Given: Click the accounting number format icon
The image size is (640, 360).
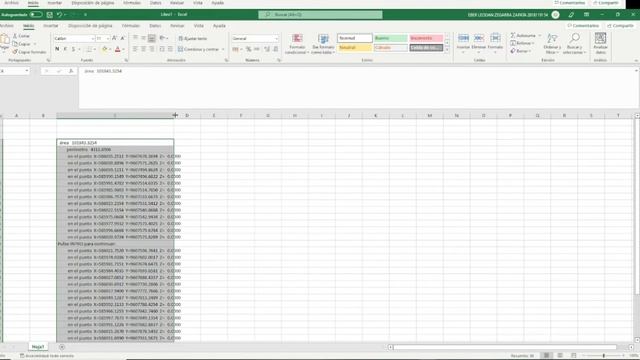Looking at the screenshot, I should coord(236,49).
